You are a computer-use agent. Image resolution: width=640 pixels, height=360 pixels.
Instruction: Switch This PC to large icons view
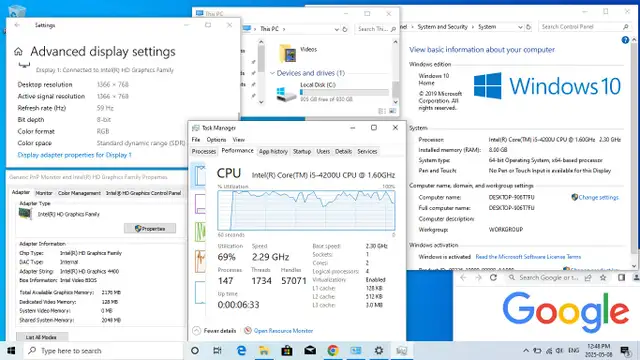(392, 111)
